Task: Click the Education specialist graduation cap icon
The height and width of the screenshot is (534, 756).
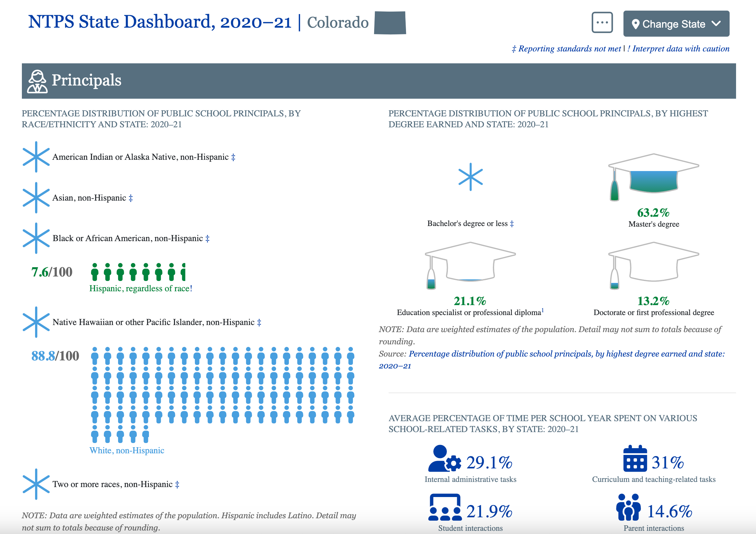Action: coord(470,265)
